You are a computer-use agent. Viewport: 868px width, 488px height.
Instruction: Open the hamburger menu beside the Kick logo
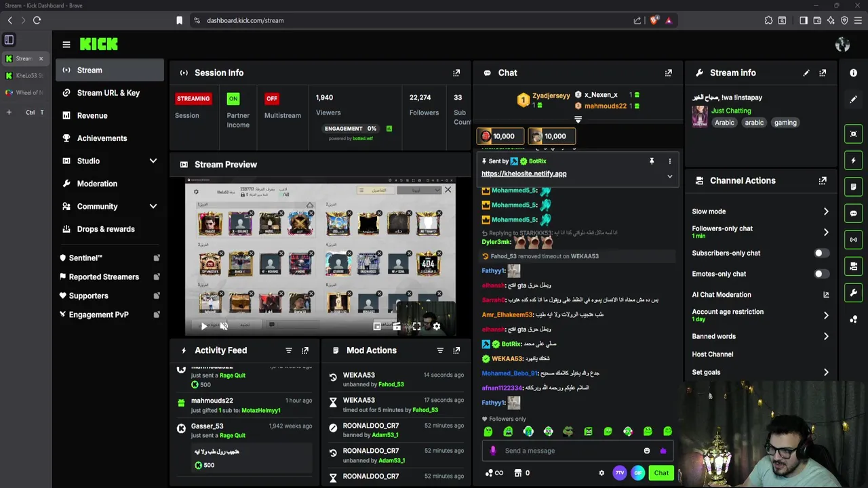[66, 45]
